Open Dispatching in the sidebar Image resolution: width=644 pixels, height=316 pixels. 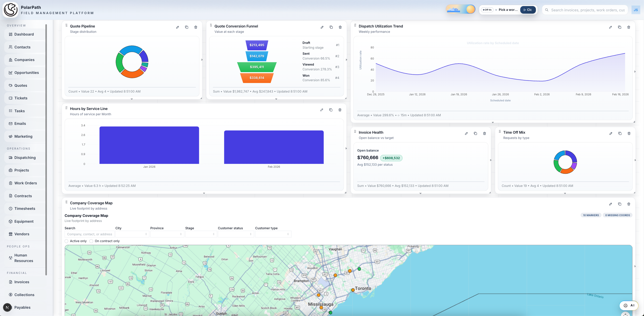click(x=25, y=158)
